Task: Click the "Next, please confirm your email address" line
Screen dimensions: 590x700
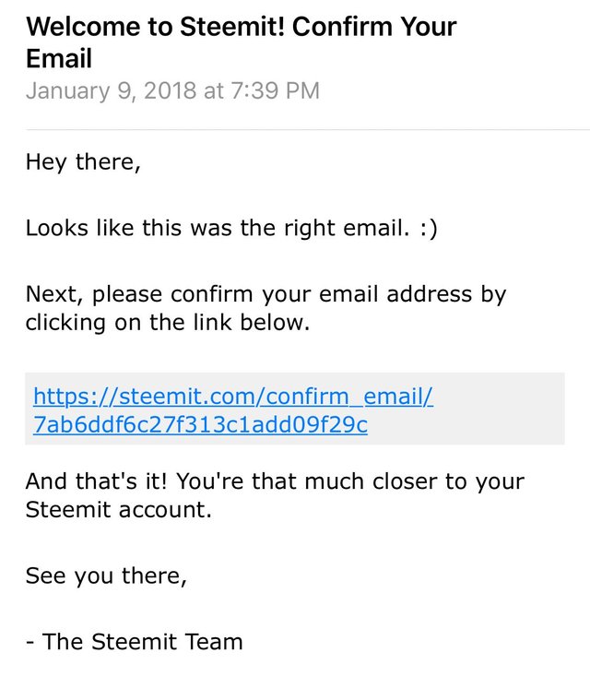Action: point(265,295)
